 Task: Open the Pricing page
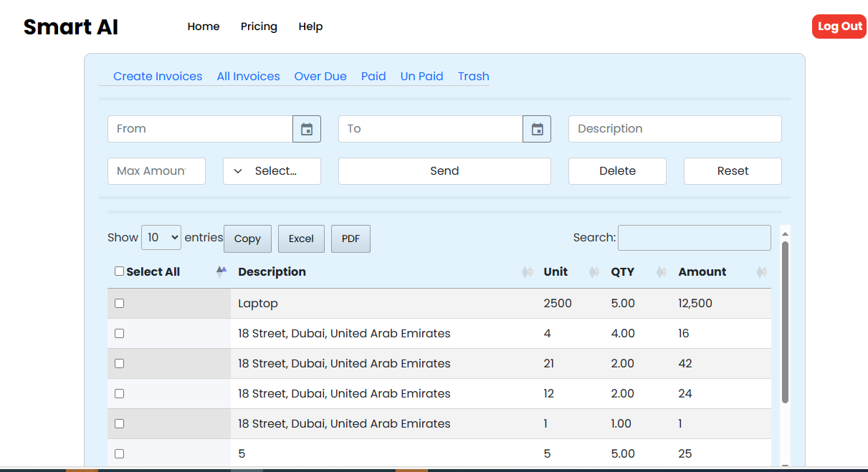(259, 27)
